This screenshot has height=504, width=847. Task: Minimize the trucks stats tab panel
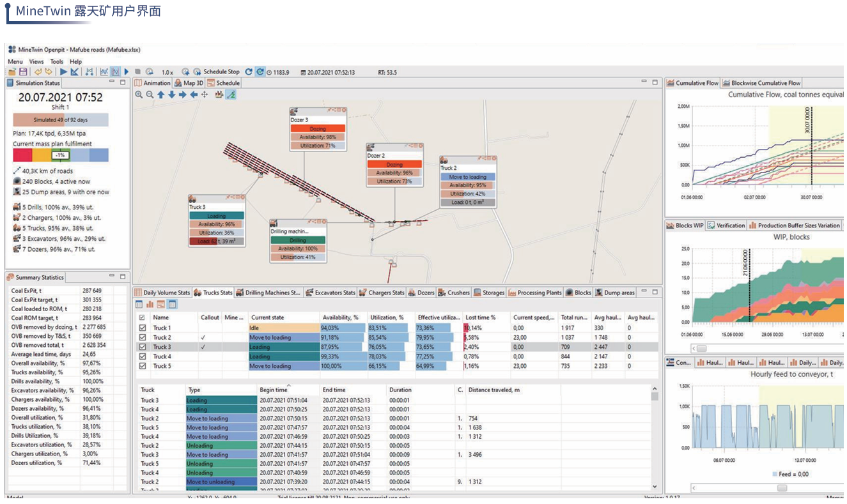tap(644, 291)
